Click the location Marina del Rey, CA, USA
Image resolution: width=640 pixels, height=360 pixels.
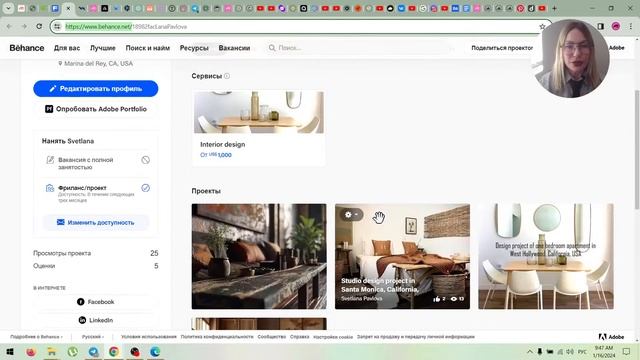(x=95, y=63)
